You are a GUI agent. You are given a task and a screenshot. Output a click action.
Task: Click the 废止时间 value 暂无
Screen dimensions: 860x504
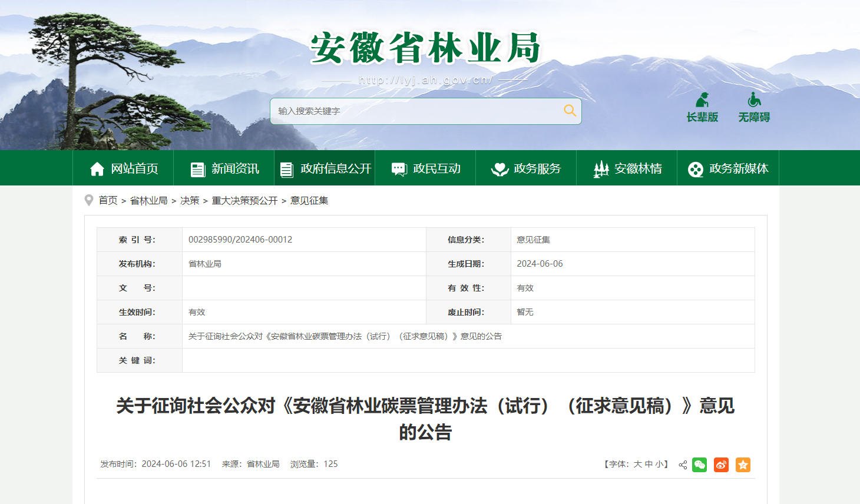pos(525,312)
